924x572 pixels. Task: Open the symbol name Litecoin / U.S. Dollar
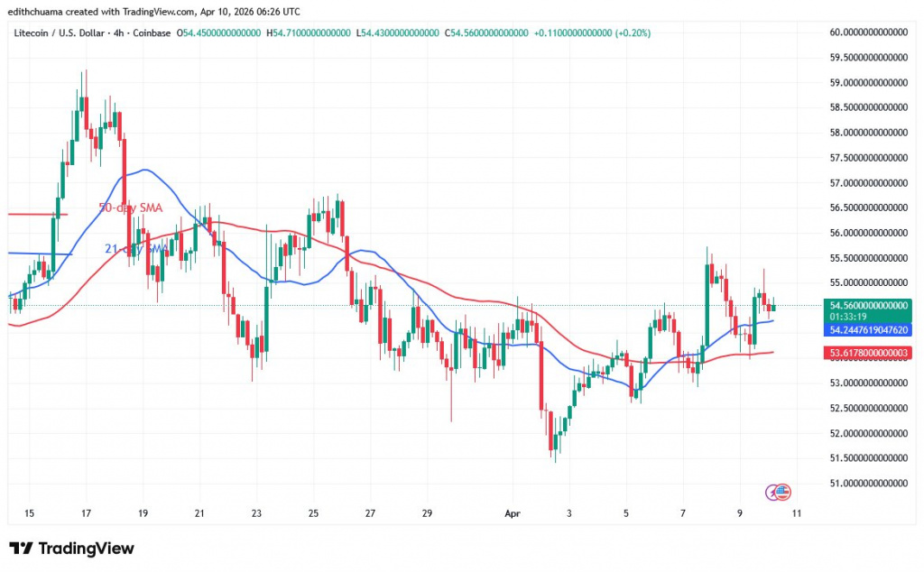tap(59, 32)
